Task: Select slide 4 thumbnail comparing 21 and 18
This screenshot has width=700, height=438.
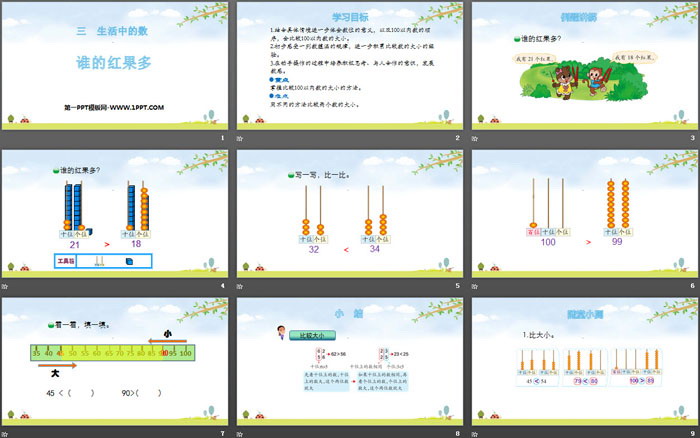Action: tap(115, 214)
